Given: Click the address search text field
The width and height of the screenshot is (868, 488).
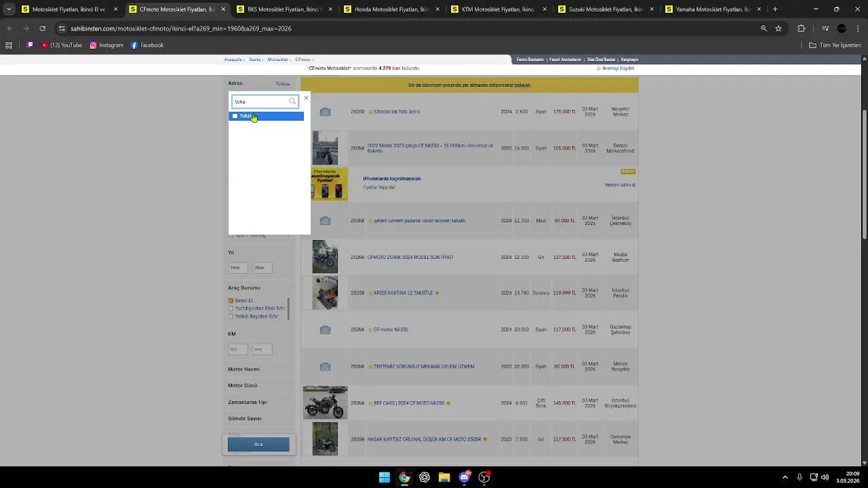Looking at the screenshot, I should click(261, 102).
